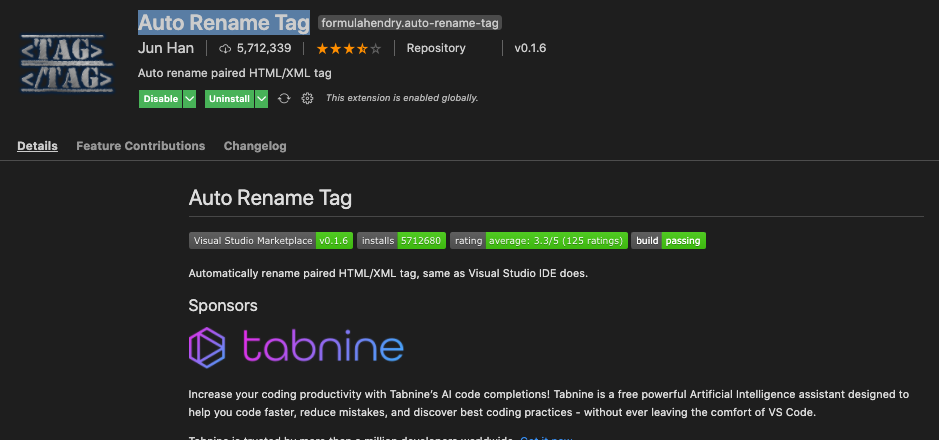Screen dimensions: 939x440
Task: Click 'Automatically rename paired HTML/XML tag' sentence
Action: coord(388,274)
